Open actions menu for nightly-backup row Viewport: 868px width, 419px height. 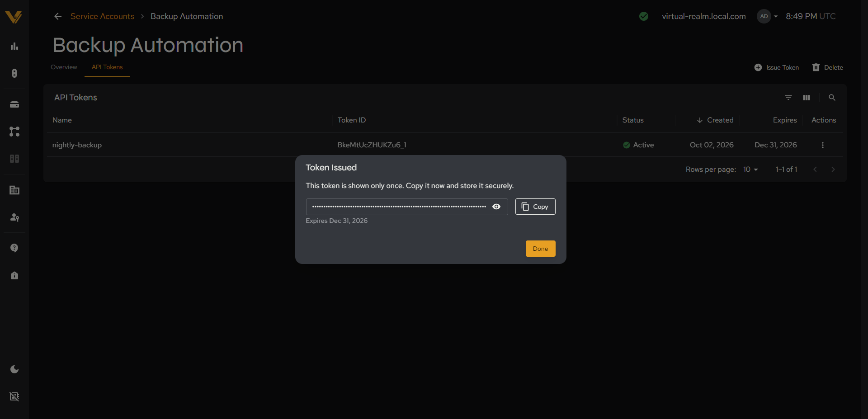[823, 145]
